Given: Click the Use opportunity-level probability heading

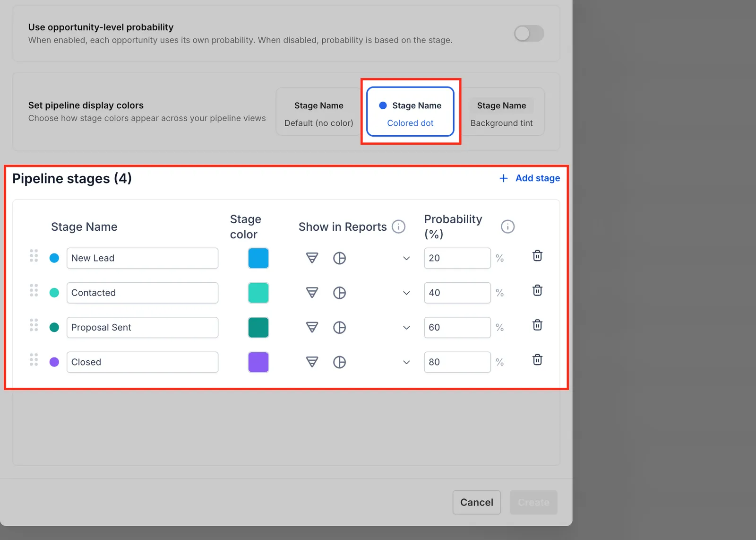Looking at the screenshot, I should (101, 27).
